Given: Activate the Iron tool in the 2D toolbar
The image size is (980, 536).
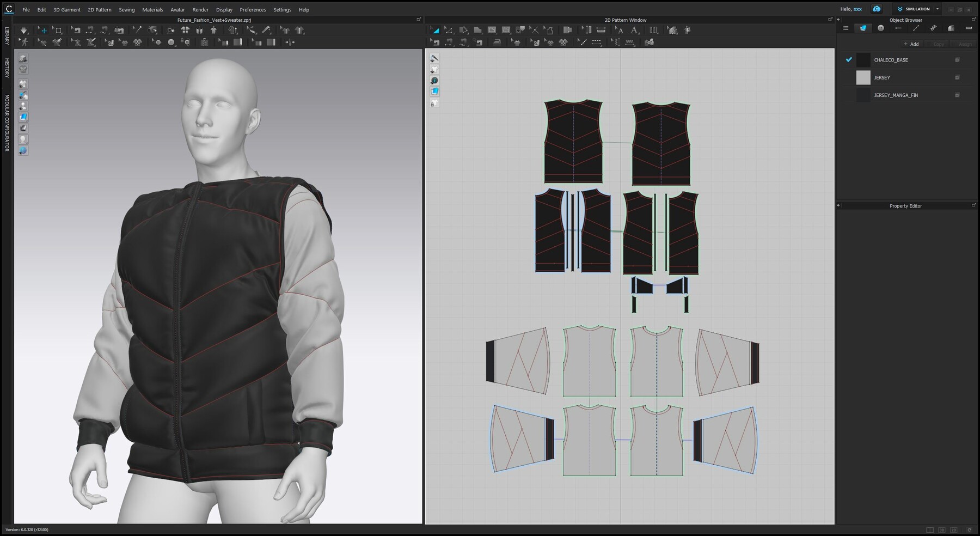Looking at the screenshot, I should point(497,42).
